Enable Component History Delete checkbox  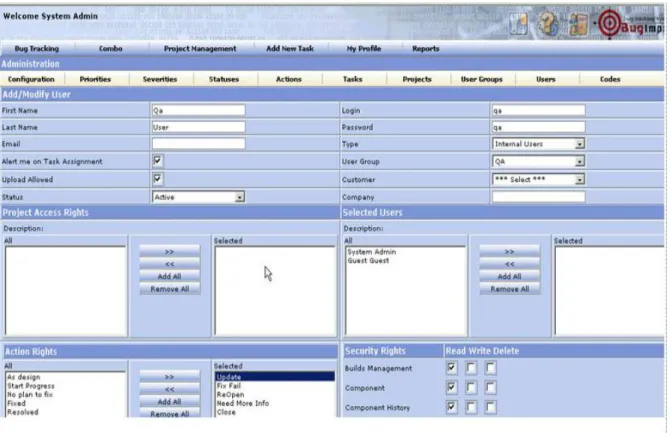coord(491,407)
